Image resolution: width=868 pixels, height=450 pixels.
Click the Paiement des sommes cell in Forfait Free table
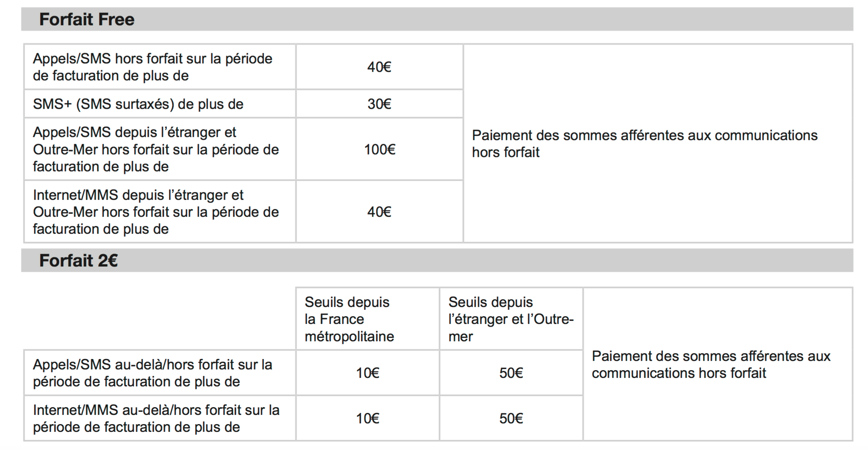click(x=644, y=144)
